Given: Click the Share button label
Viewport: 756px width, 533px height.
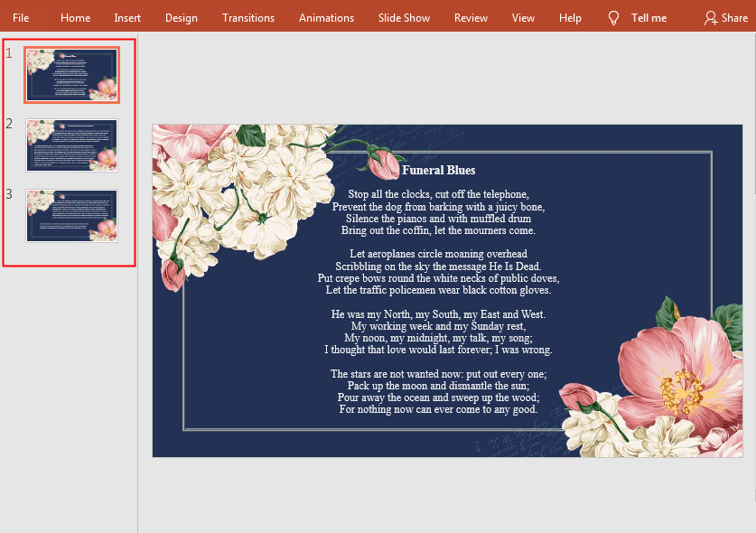Looking at the screenshot, I should click(734, 18).
